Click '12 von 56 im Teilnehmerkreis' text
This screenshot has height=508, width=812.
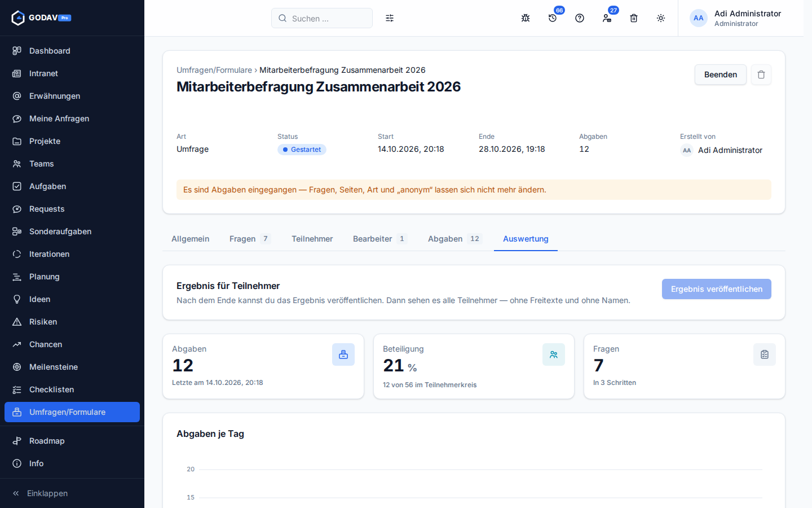[x=430, y=385]
